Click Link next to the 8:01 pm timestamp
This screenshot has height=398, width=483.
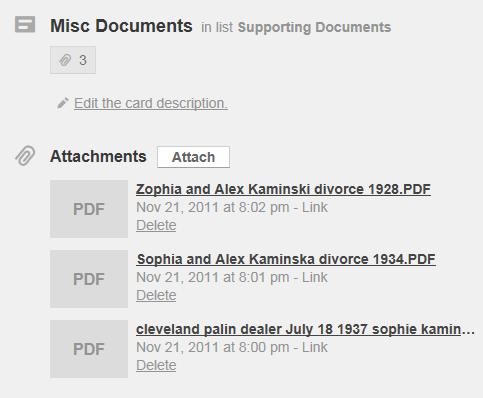click(315, 277)
